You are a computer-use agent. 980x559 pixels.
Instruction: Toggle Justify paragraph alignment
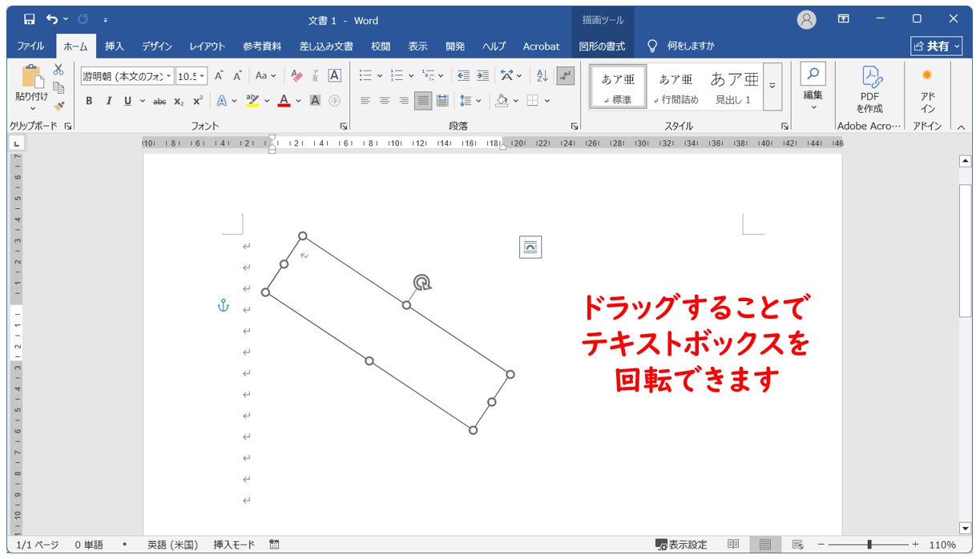tap(423, 101)
